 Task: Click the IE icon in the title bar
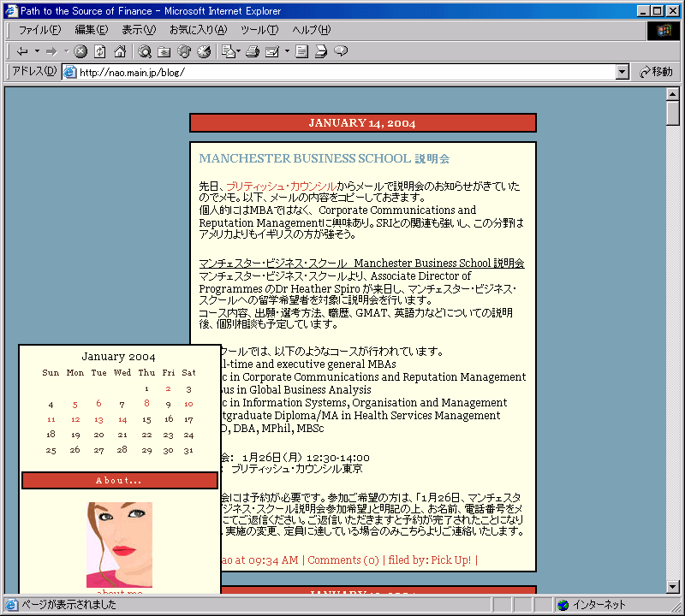[11, 10]
